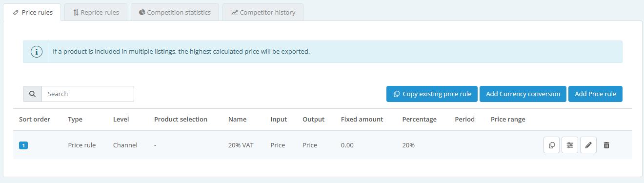644x183 pixels.
Task: Click the Name column header
Action: (238, 119)
